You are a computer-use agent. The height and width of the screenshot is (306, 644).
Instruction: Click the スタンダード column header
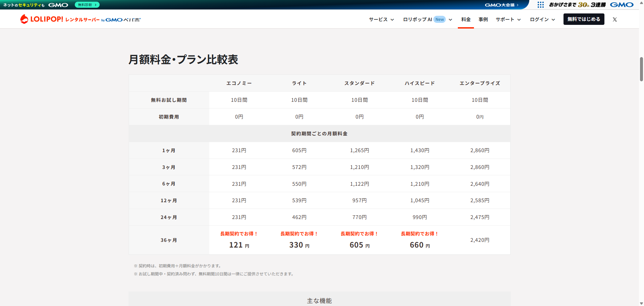click(x=360, y=83)
